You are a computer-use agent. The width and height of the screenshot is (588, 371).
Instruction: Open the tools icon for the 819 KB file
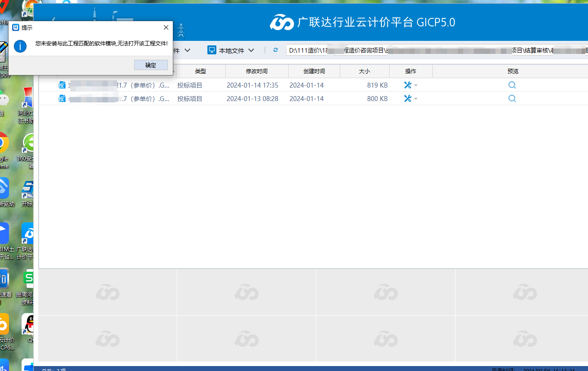click(408, 85)
